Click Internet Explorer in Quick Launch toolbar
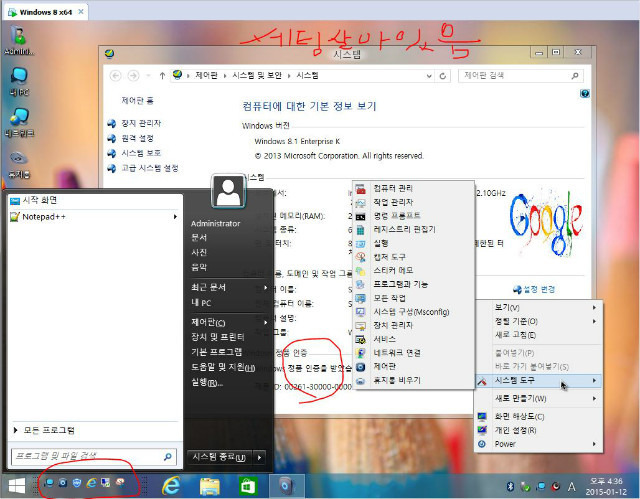640x499 pixels. tap(91, 483)
